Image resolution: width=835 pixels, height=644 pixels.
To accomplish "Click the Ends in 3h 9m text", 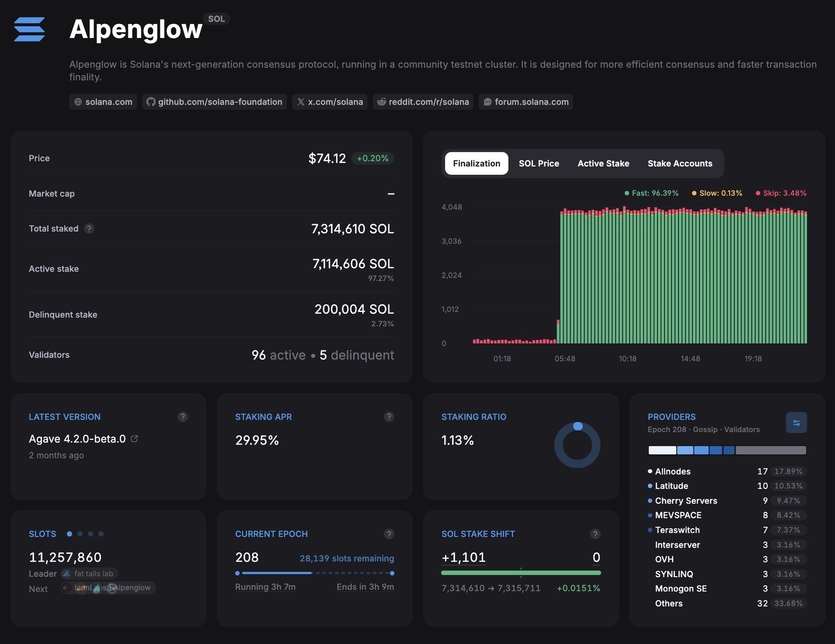I will pyautogui.click(x=365, y=587).
